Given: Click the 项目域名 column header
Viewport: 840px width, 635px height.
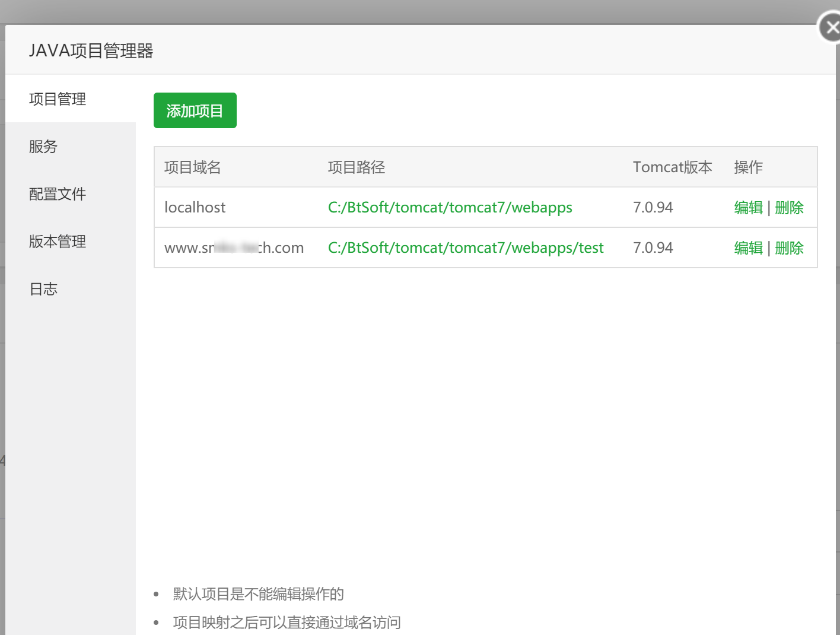Looking at the screenshot, I should click(x=193, y=167).
